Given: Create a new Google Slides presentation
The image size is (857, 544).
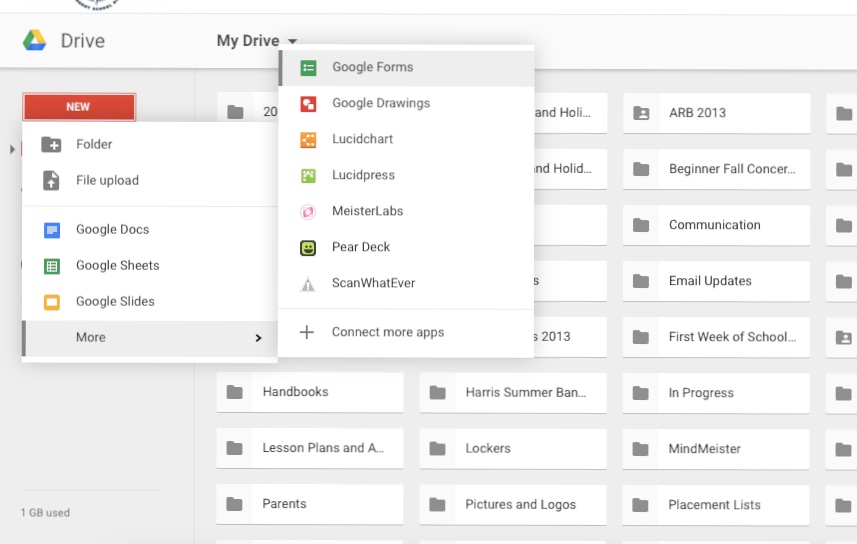Looking at the screenshot, I should point(150,302).
